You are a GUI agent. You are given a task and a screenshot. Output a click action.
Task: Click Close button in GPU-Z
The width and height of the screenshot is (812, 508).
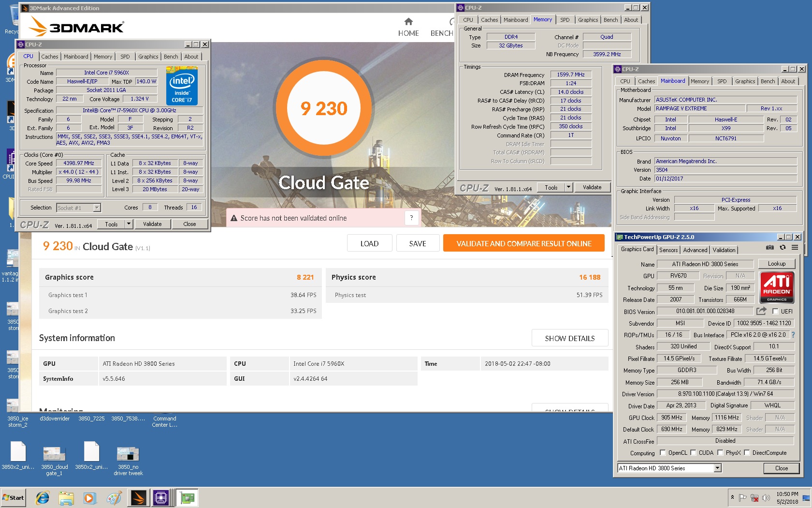point(782,468)
